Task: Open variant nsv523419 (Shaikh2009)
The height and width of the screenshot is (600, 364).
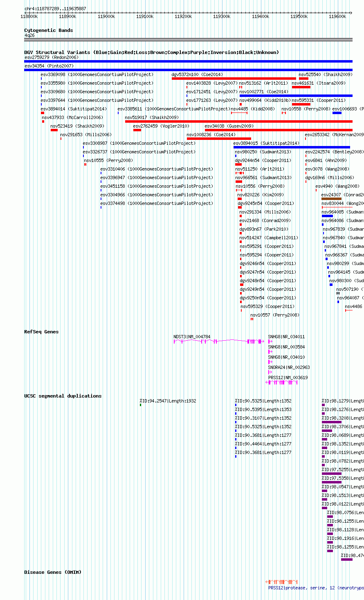Action: coord(77,126)
